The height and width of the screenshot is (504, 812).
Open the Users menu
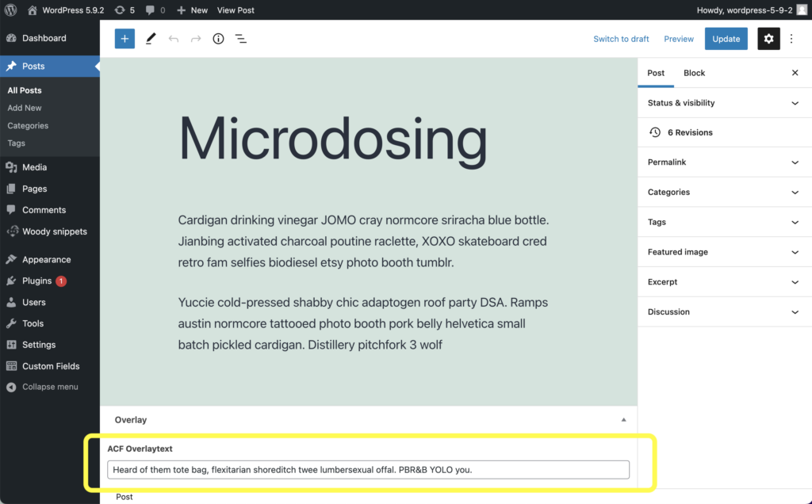pos(50,302)
